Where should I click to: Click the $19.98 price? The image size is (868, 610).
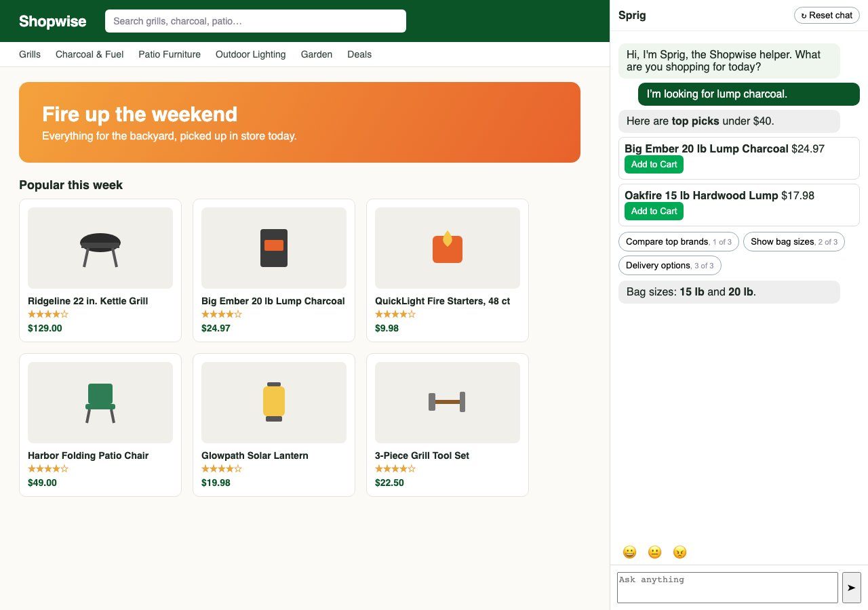pos(216,483)
